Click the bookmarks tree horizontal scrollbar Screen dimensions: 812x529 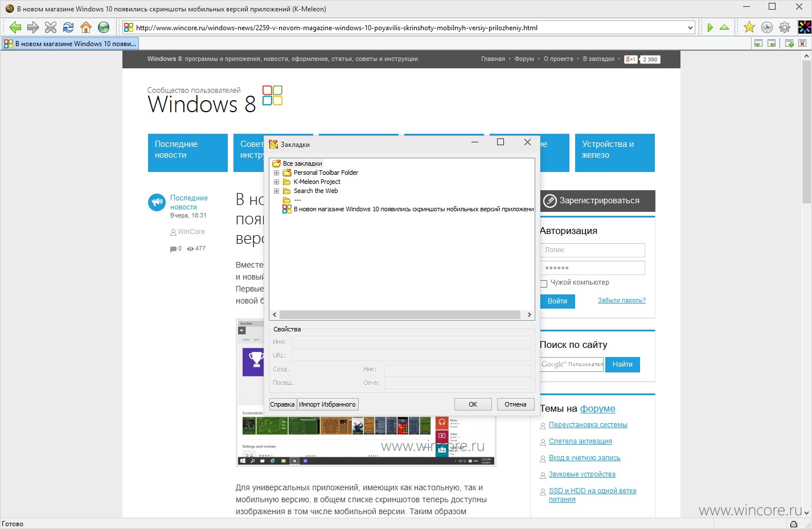pyautogui.click(x=400, y=314)
